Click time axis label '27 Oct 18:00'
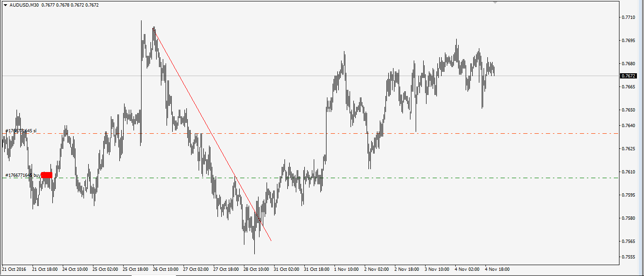This screenshot has width=644, height=276. click(226, 269)
